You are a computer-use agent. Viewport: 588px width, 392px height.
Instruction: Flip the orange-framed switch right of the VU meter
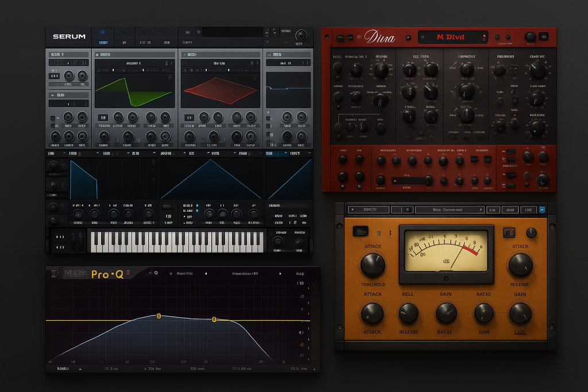click(x=509, y=232)
